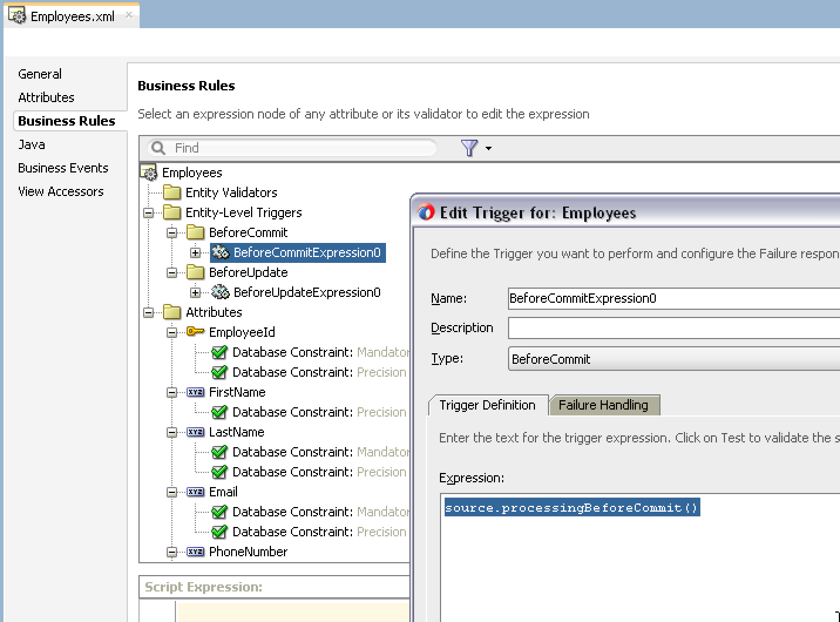Click the BeforeUpdateExpression0 gear icon
840x622 pixels.
tap(220, 292)
